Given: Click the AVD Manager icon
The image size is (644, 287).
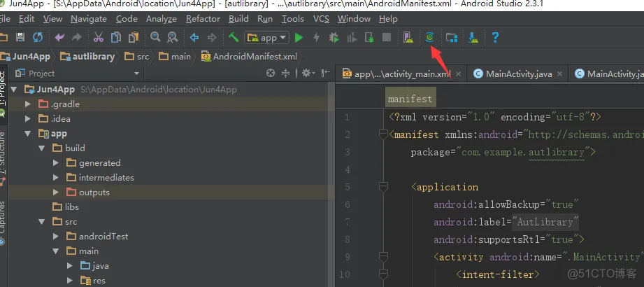Looking at the screenshot, I should coord(408,38).
